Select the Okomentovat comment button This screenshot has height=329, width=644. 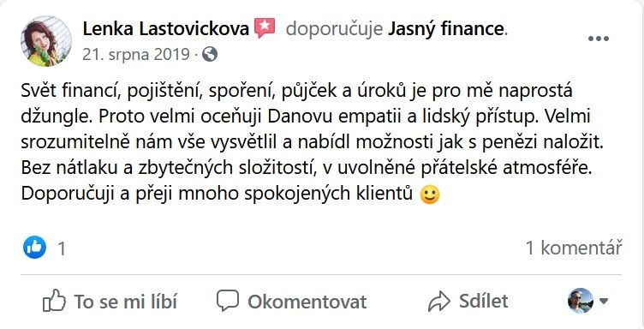coord(292,301)
